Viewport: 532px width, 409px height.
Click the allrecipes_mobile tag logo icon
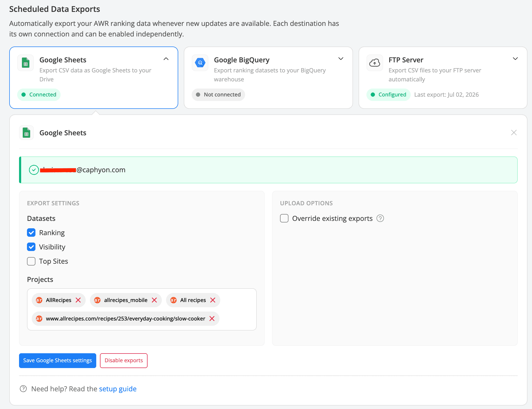(x=97, y=300)
